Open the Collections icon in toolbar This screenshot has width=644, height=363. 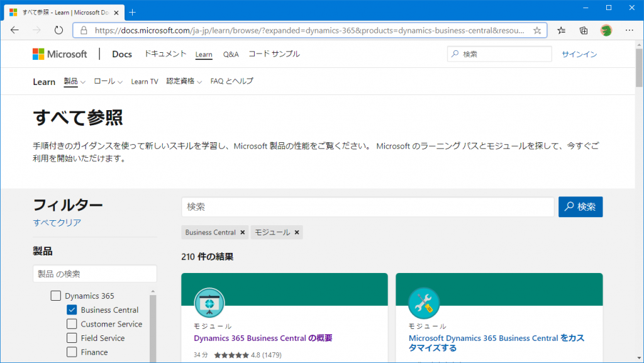tap(583, 30)
